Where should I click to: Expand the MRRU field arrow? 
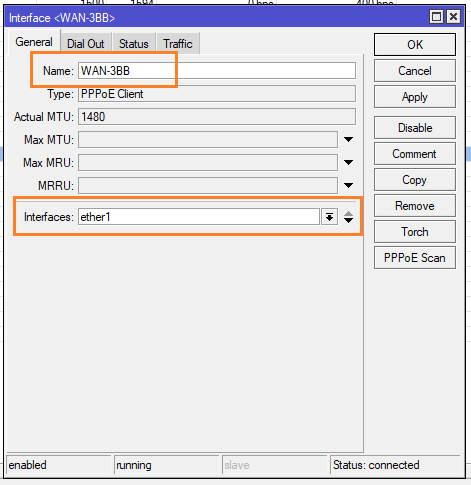(x=348, y=186)
